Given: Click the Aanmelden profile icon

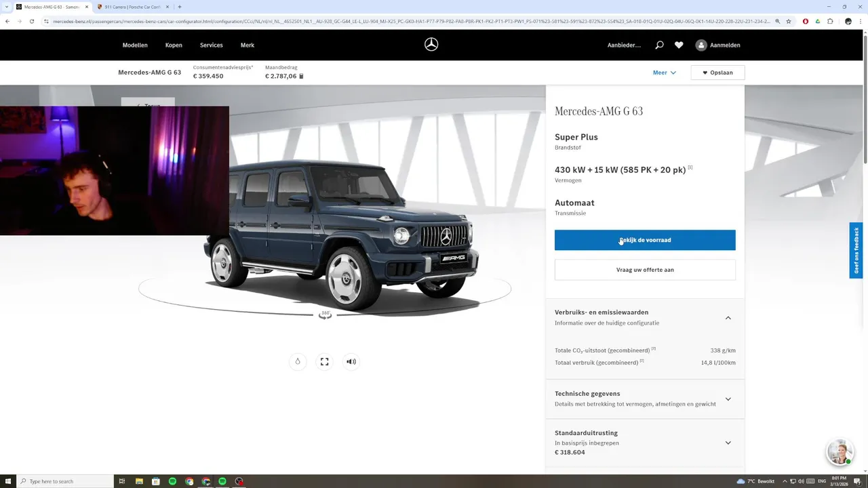Looking at the screenshot, I should (701, 45).
